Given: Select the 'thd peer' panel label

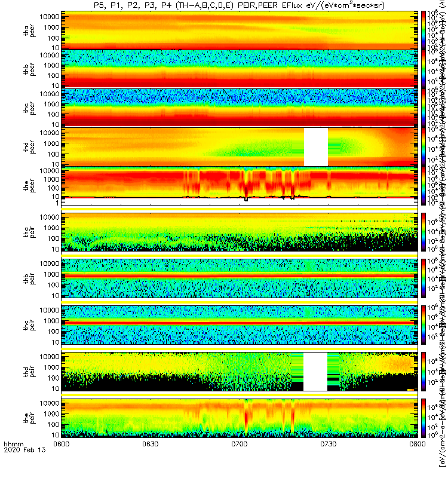Looking at the screenshot, I should [29, 147].
